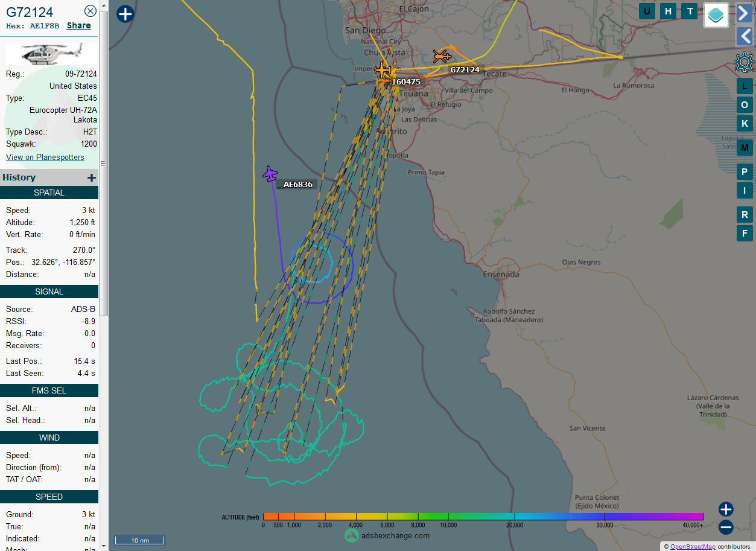Click the track value 270.0°

click(x=84, y=250)
